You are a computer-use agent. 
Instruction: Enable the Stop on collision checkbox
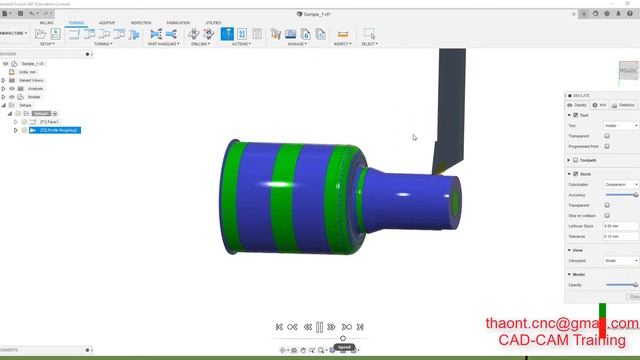607,216
